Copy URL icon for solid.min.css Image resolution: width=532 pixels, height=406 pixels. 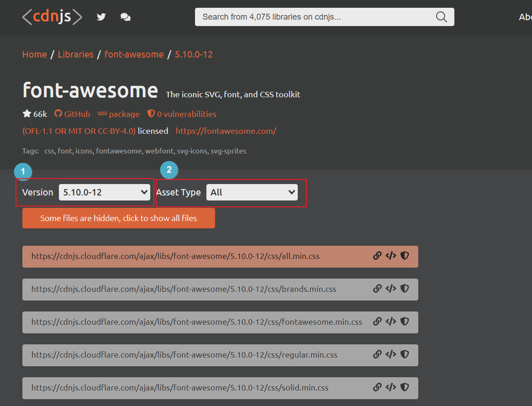(x=377, y=387)
